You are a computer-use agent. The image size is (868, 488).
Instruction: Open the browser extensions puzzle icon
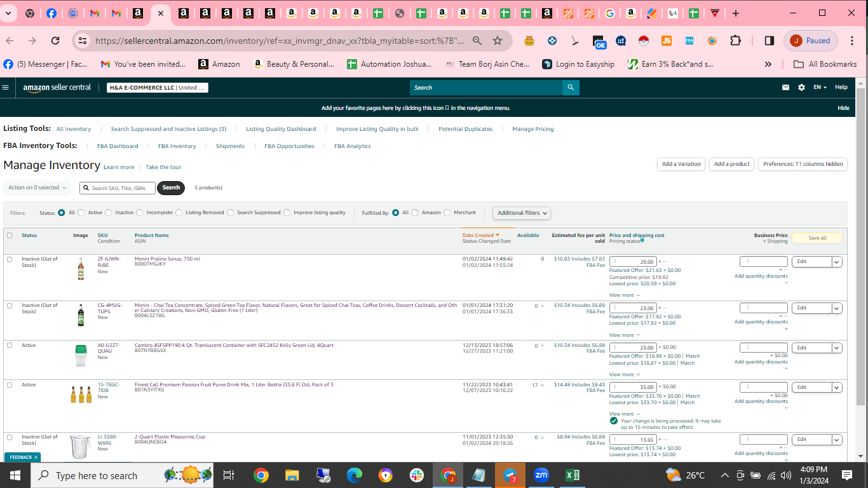pyautogui.click(x=735, y=41)
